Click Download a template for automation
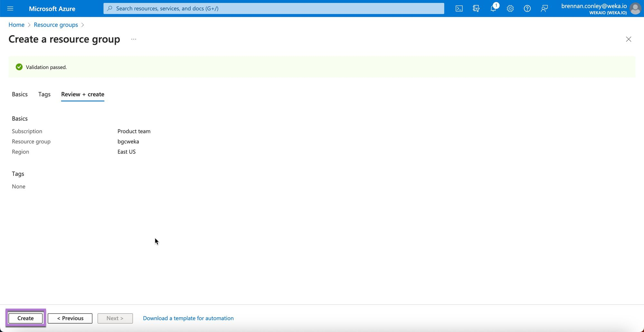This screenshot has height=332, width=644. pos(188,318)
